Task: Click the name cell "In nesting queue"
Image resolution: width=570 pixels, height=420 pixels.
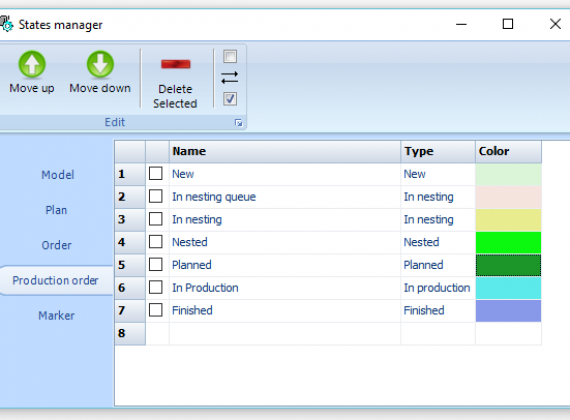Action: tap(285, 197)
